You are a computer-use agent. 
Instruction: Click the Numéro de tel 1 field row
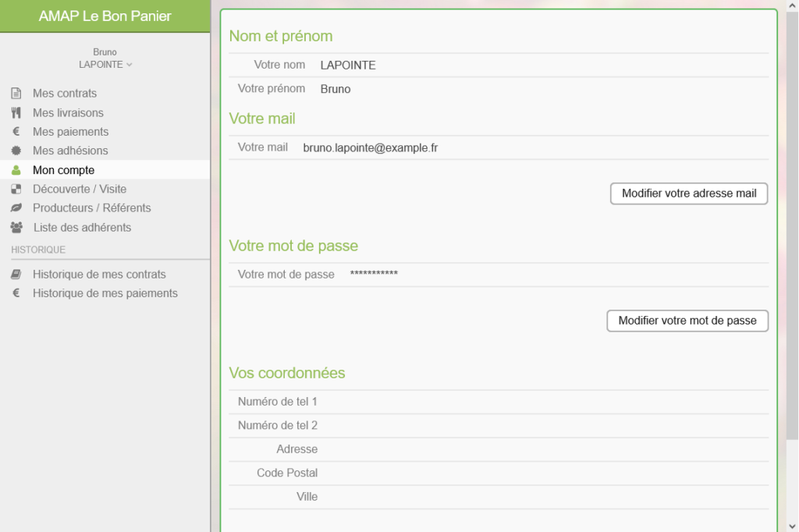pyautogui.click(x=499, y=402)
